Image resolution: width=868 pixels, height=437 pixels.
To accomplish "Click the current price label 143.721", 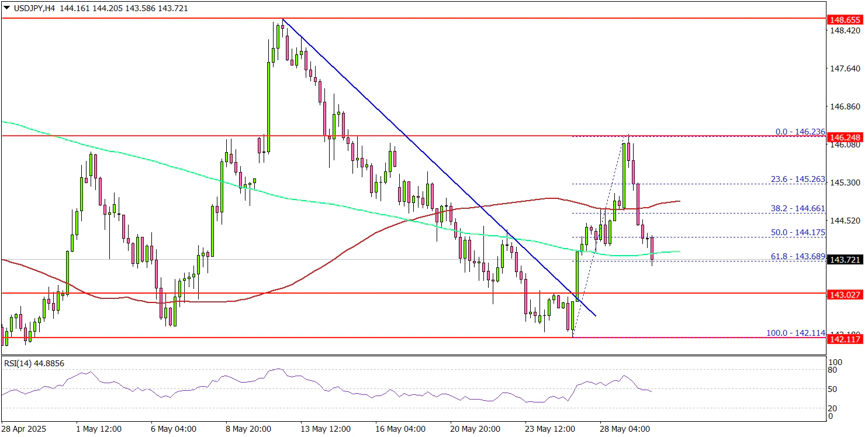I will (x=845, y=259).
